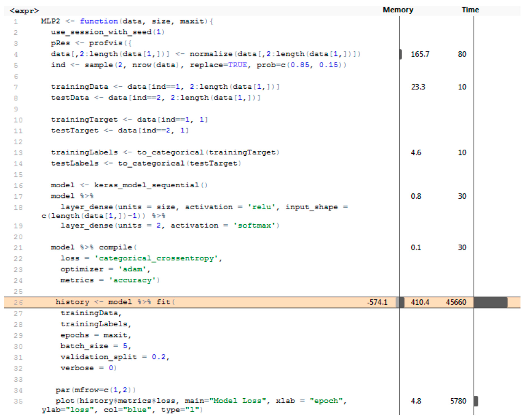Select the highlighted history fit line 26
The height and width of the screenshot is (420, 524).
point(115,302)
